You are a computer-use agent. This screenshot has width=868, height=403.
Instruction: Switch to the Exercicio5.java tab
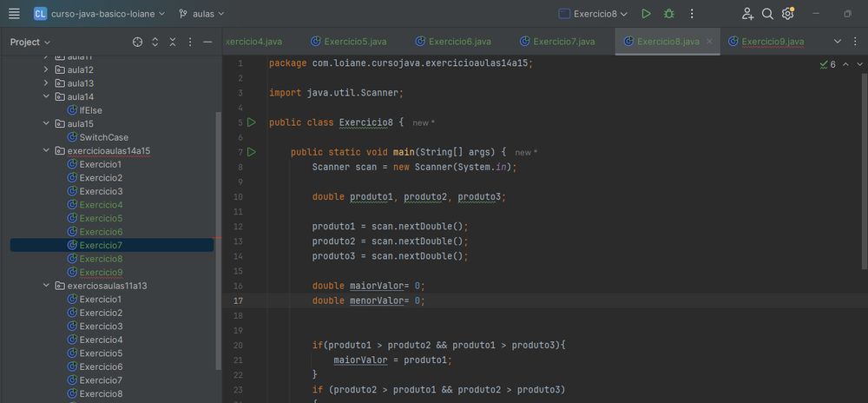[348, 42]
